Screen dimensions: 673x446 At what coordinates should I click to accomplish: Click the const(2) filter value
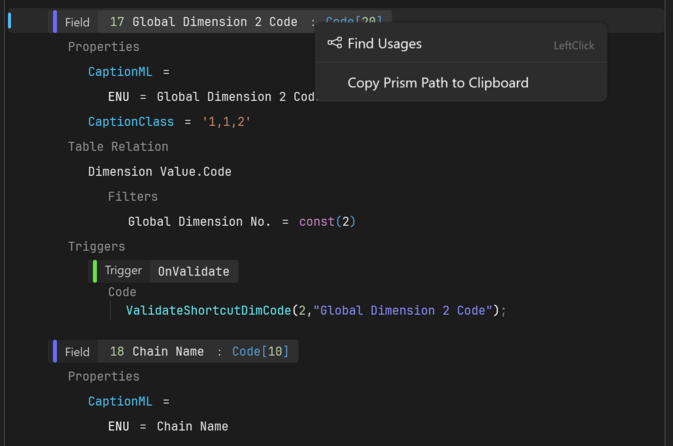[x=327, y=221]
